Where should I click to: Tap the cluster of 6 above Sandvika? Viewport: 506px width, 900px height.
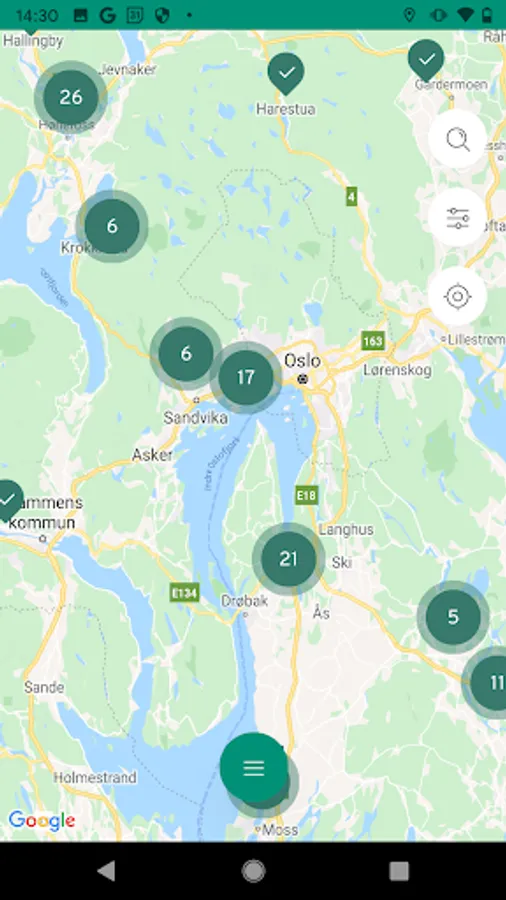(186, 354)
